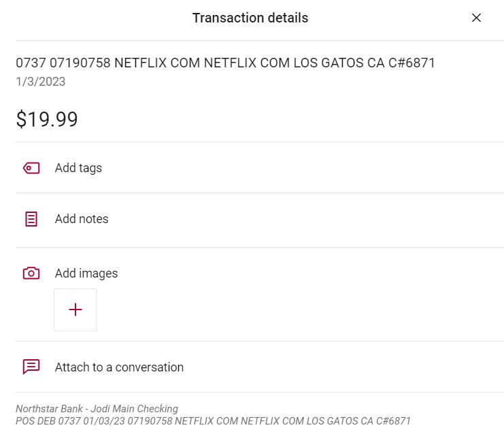Close the Transaction details dialog

tap(476, 18)
